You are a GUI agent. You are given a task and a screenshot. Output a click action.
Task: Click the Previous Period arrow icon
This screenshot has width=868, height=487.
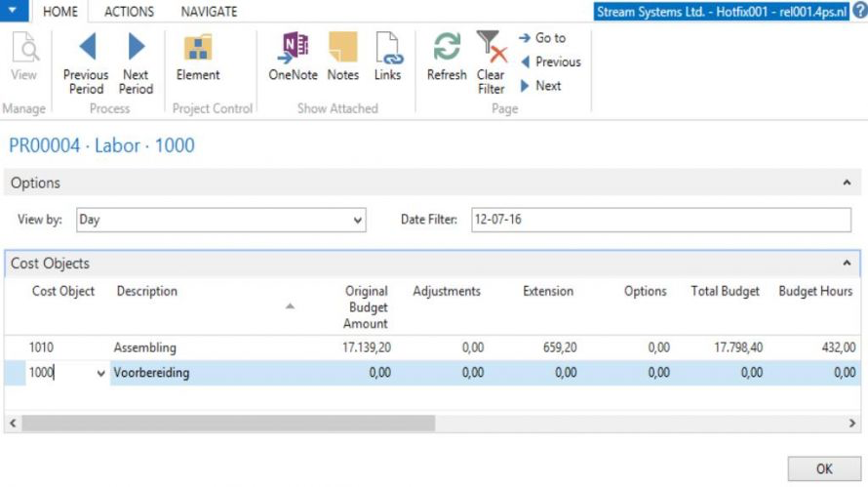pos(86,47)
